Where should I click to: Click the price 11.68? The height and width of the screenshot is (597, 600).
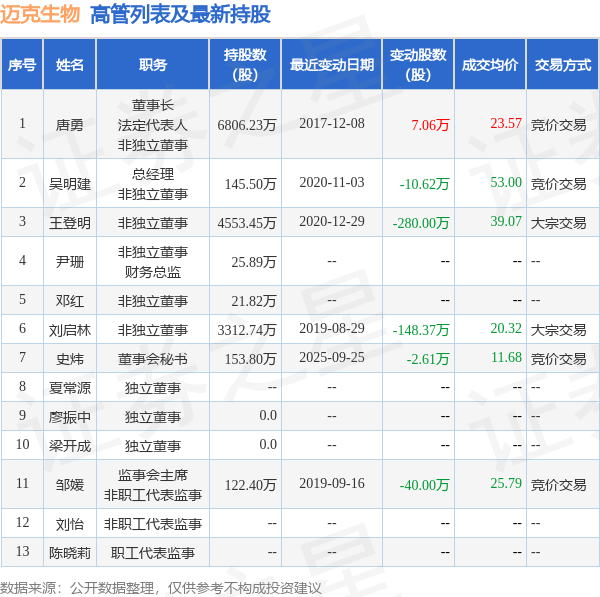(506, 358)
